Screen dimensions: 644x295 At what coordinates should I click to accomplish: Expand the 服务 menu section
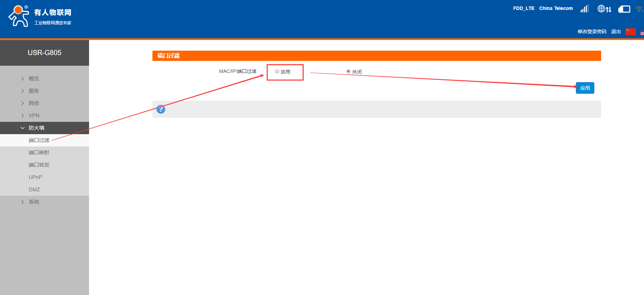[x=34, y=91]
